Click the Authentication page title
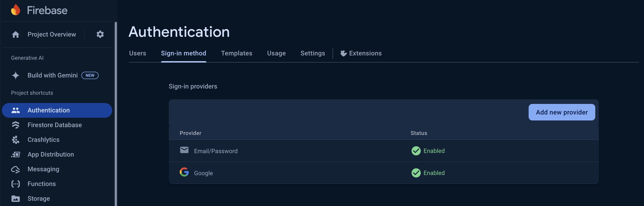This screenshot has height=206, width=644. [x=179, y=32]
